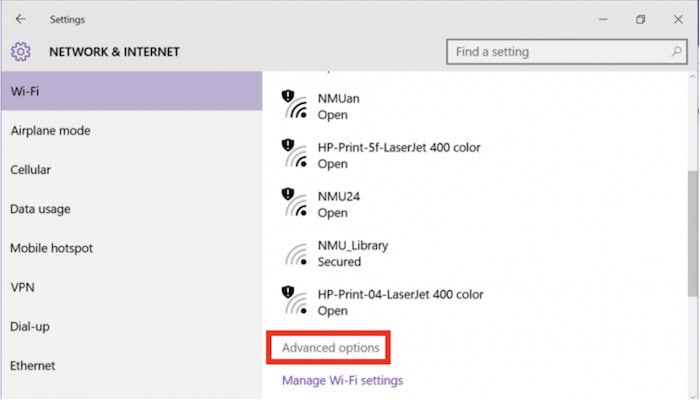Click the back arrow icon
700x400 pixels.
pyautogui.click(x=21, y=19)
